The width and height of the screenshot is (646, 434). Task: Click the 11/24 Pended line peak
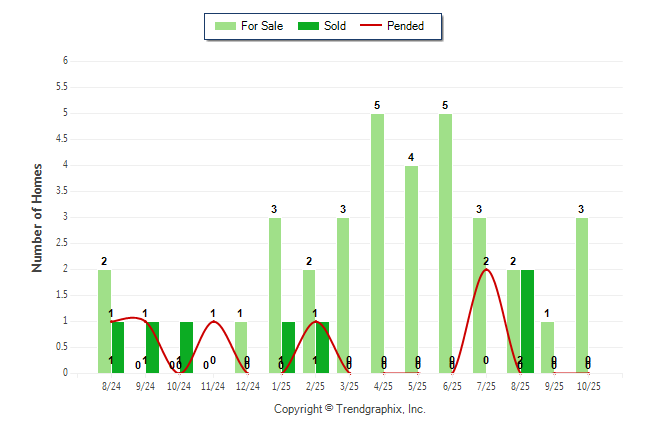point(213,321)
